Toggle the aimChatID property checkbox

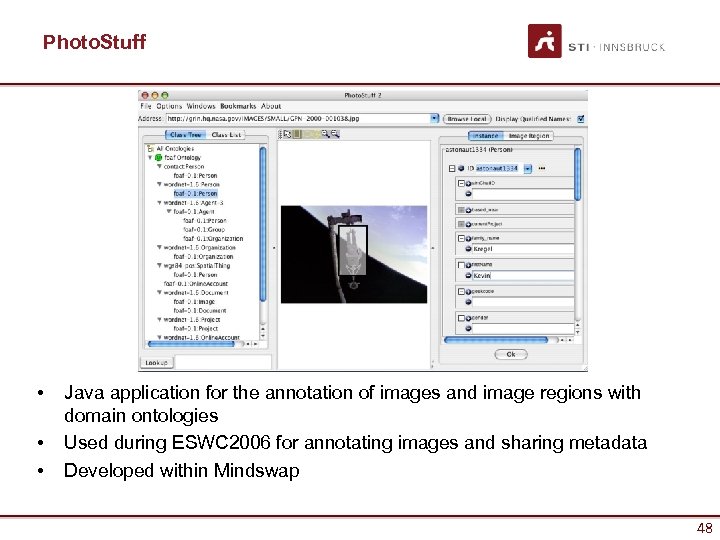[x=461, y=183]
